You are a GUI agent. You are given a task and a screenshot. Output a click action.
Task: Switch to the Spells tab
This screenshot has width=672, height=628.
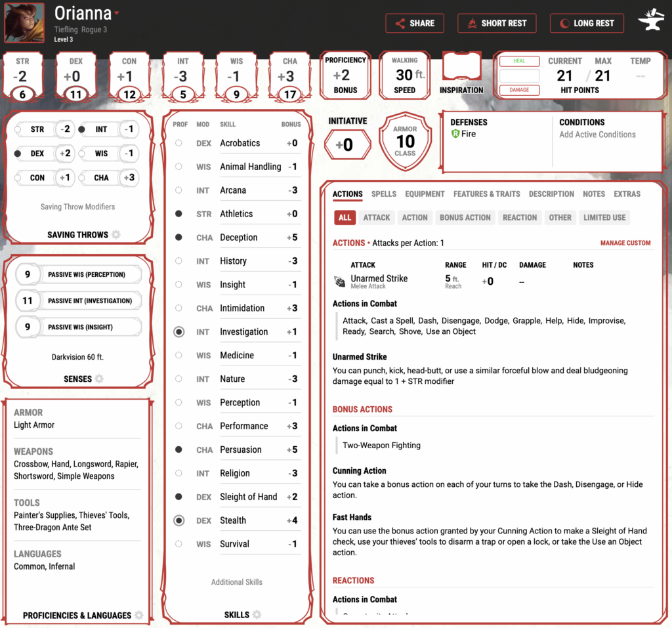click(384, 194)
